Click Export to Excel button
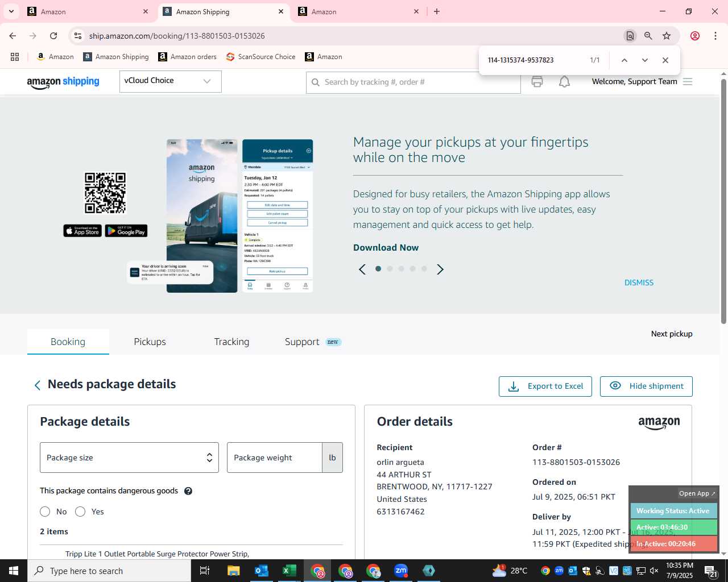This screenshot has width=728, height=582. pos(545,386)
